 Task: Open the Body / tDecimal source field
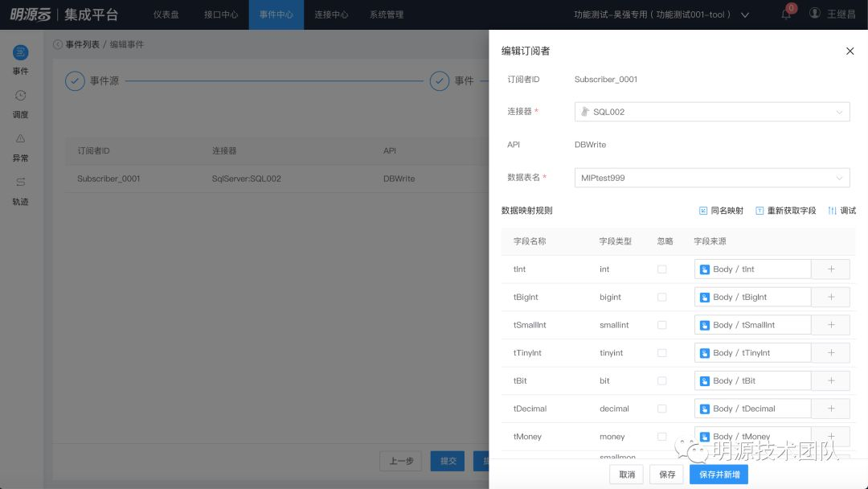(753, 409)
